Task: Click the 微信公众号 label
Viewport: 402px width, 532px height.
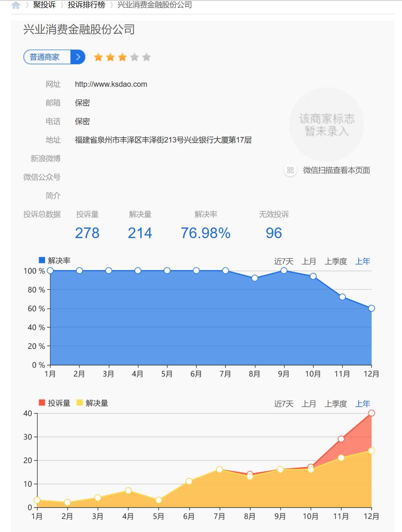Action: click(x=42, y=177)
